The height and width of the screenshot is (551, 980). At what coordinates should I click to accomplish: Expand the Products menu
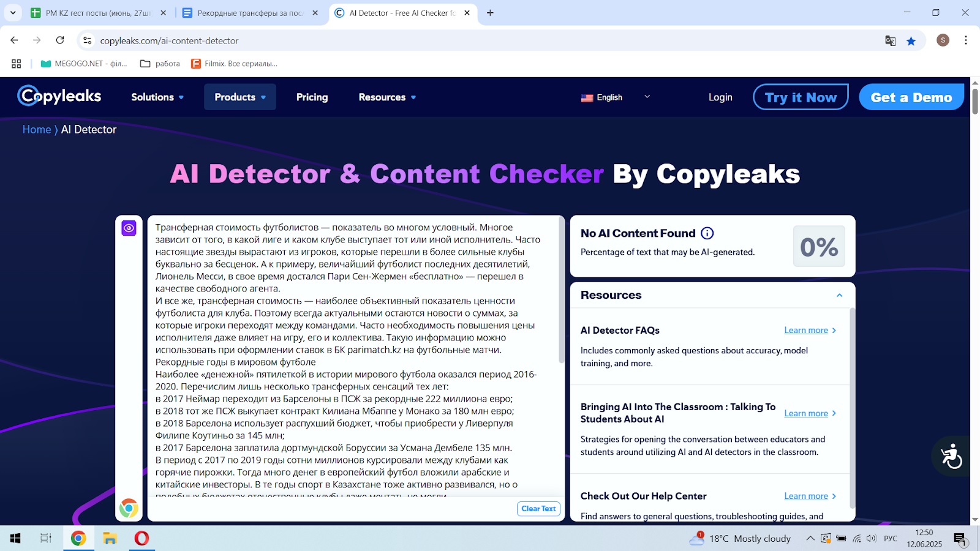point(240,97)
